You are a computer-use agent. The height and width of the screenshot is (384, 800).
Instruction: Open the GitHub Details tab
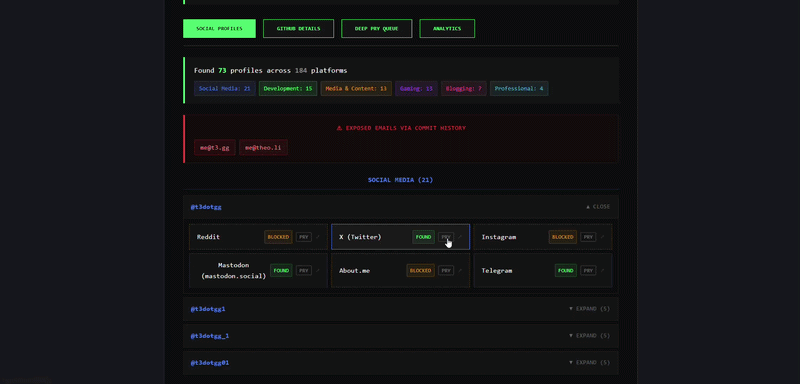[298, 29]
